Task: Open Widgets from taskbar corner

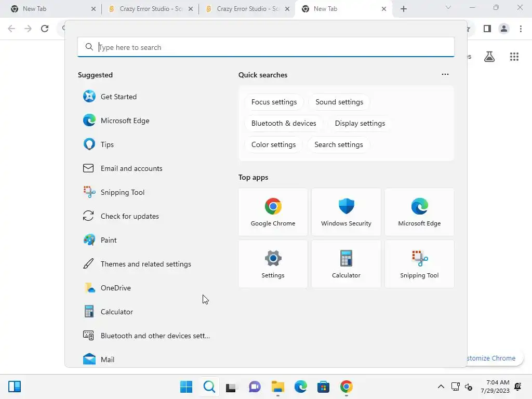Action: pyautogui.click(x=15, y=387)
